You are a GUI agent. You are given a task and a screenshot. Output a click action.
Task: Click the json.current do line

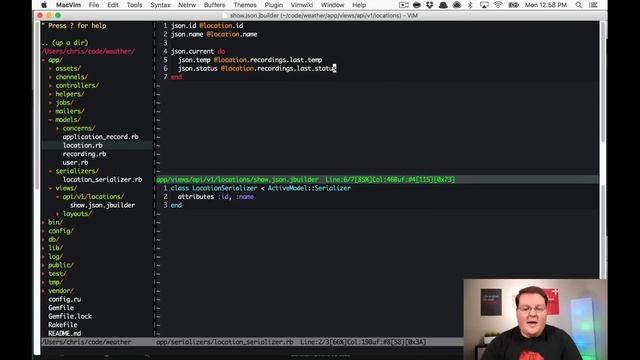click(x=198, y=51)
